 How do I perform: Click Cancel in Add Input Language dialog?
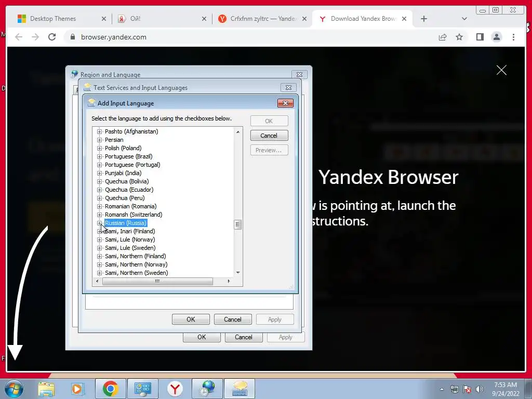[x=269, y=136]
